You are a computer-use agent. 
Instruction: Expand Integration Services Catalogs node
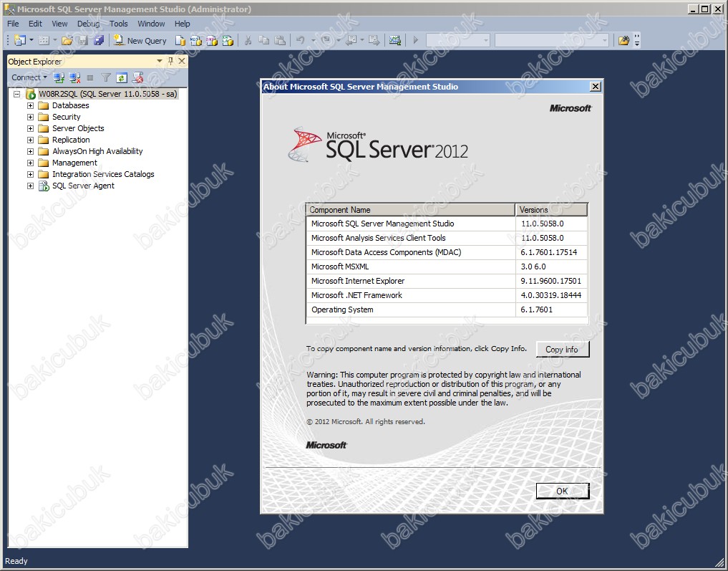[x=30, y=174]
